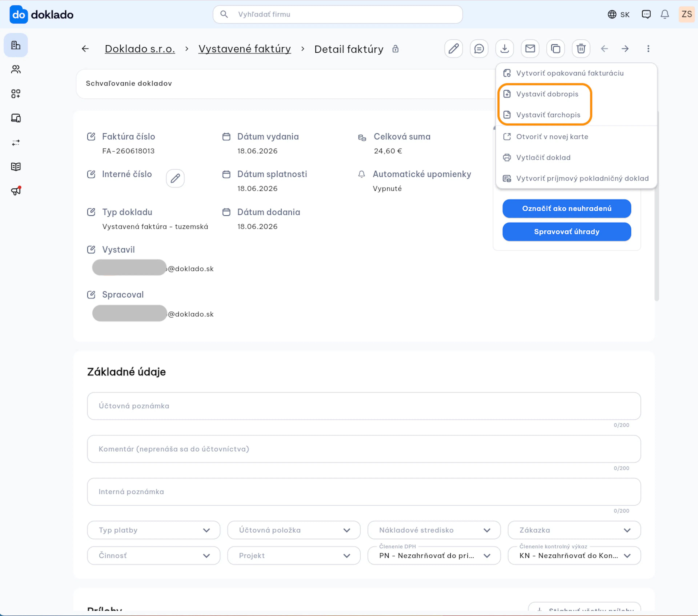Duplicate the invoice with copy icon
This screenshot has height=616, width=698.
(x=556, y=49)
